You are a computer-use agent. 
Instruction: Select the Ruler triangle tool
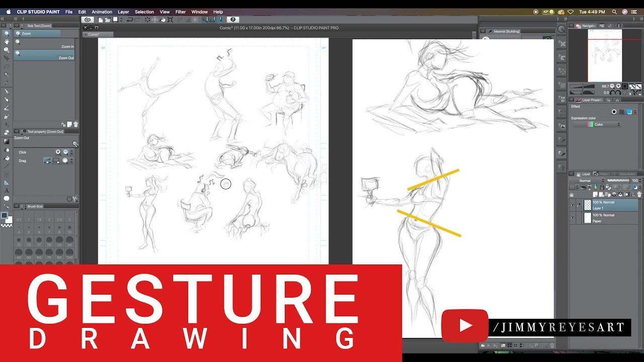click(7, 182)
